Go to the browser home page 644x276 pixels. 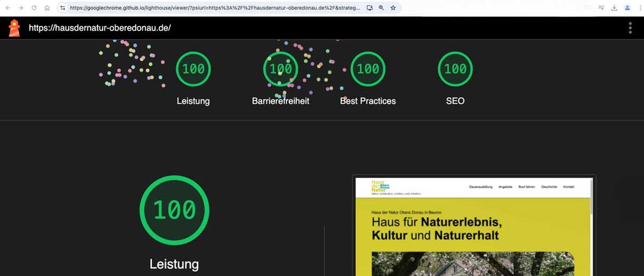click(47, 8)
